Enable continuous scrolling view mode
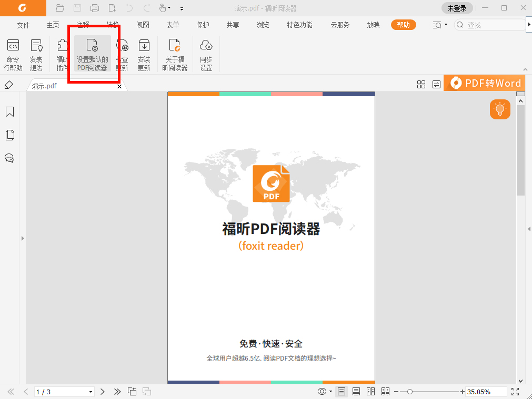532x399 pixels. (356, 391)
